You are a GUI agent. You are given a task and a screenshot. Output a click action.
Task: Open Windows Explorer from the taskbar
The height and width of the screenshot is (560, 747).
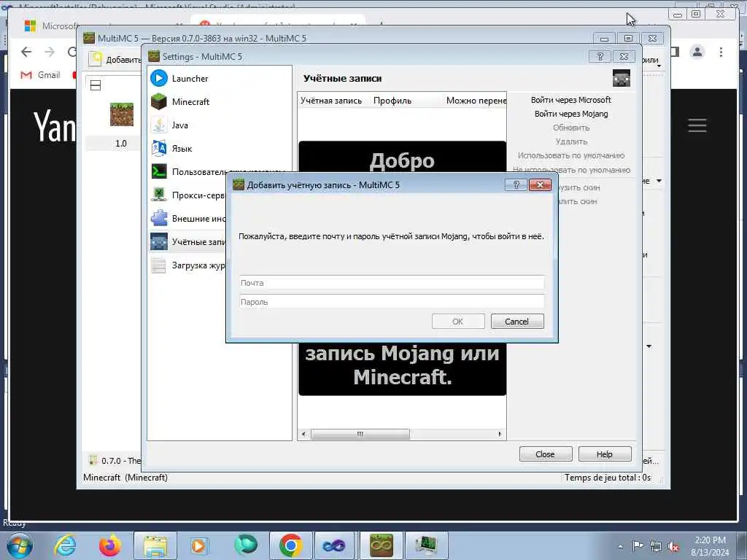click(x=155, y=546)
